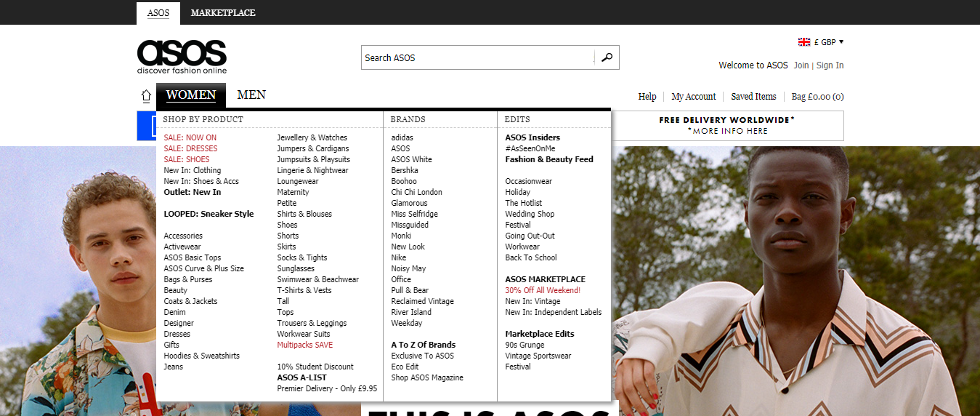Click the Sign In link
The image size is (980, 416).
coord(830,65)
